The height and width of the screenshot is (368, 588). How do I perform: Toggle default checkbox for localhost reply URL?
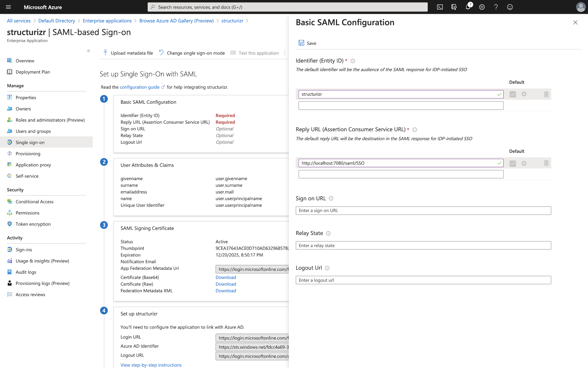(513, 163)
